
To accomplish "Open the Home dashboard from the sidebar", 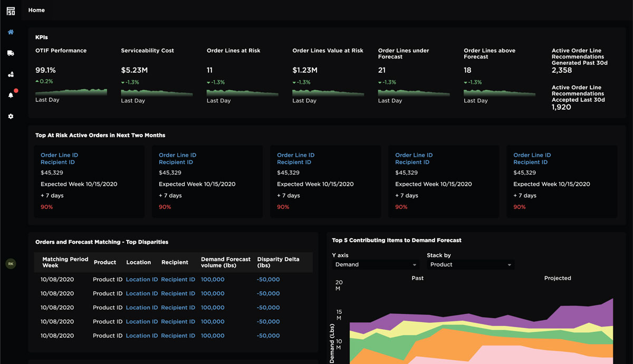I will tap(9, 32).
